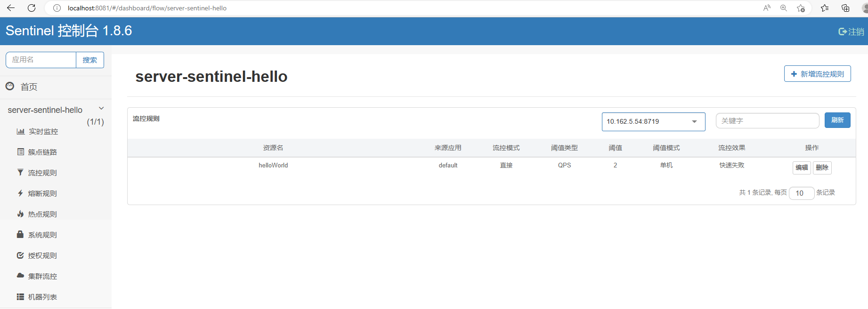
Task: Add page to favorites star icon
Action: 801,8
